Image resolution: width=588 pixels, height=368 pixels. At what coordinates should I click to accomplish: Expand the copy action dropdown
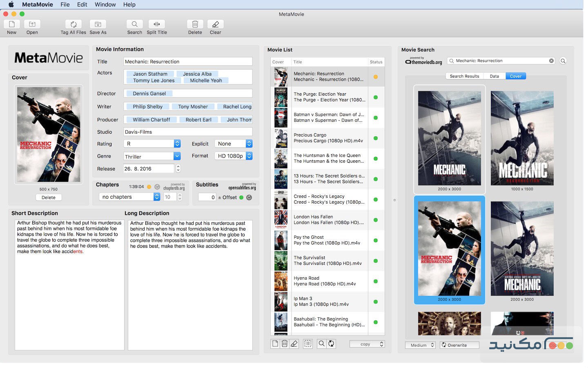point(366,343)
